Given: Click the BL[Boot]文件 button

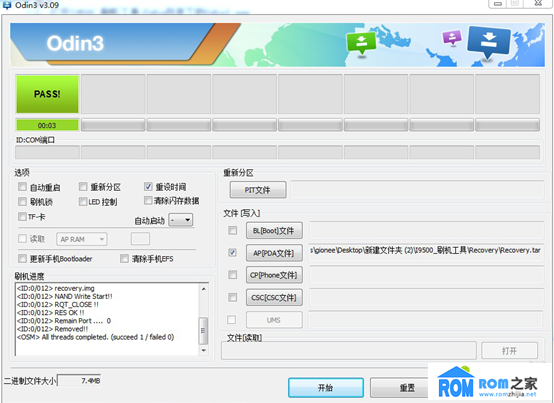Looking at the screenshot, I should tap(274, 231).
